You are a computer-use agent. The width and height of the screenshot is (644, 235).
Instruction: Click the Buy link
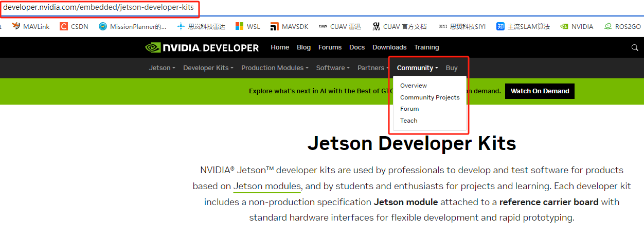click(x=452, y=68)
